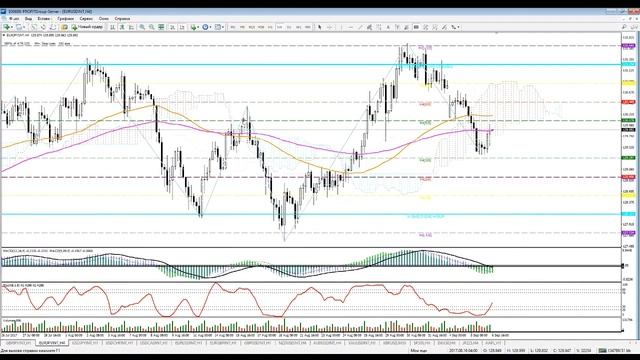Expand the New Chart dropdown arrow
Viewport: 640px width, 360px height.
pyautogui.click(x=12, y=27)
